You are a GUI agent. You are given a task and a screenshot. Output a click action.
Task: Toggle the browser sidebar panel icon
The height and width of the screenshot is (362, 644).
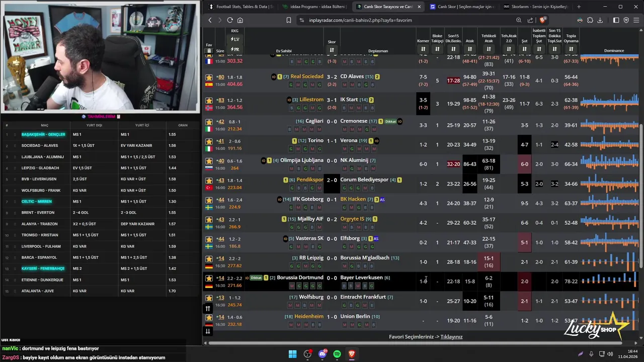616,20
